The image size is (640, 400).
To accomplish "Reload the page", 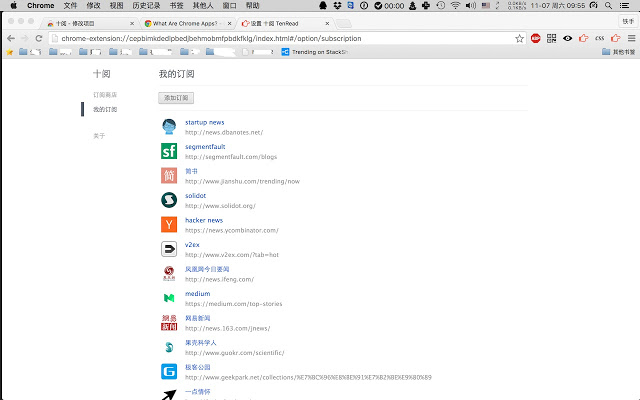I will coord(39,38).
